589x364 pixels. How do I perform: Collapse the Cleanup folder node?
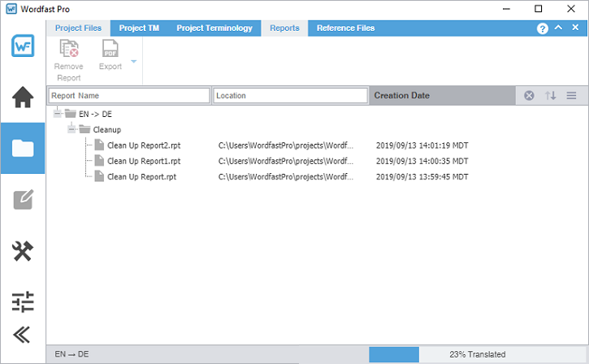(71, 129)
